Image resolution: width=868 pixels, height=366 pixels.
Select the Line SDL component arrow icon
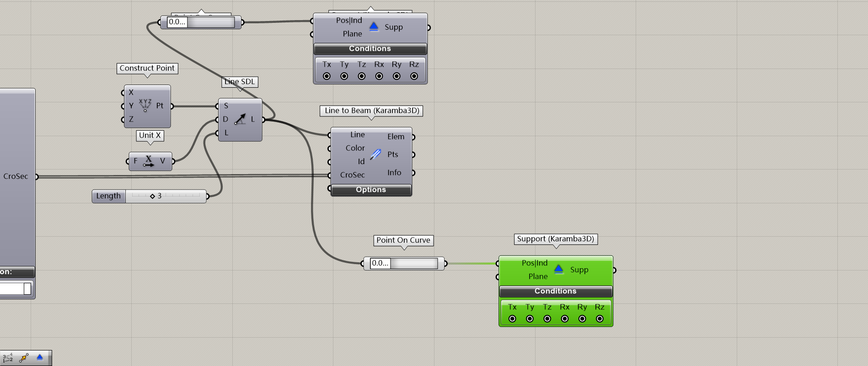click(240, 119)
